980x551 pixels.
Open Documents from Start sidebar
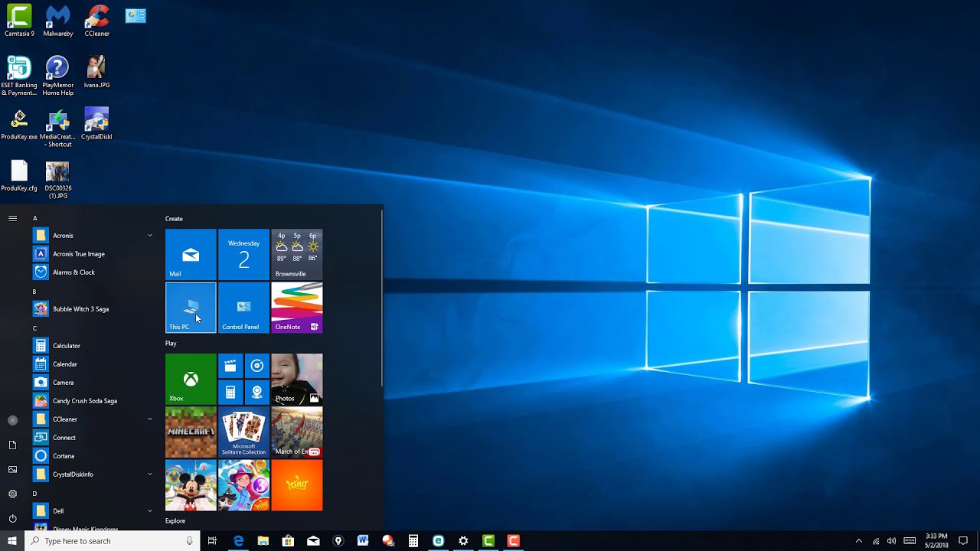[12, 445]
